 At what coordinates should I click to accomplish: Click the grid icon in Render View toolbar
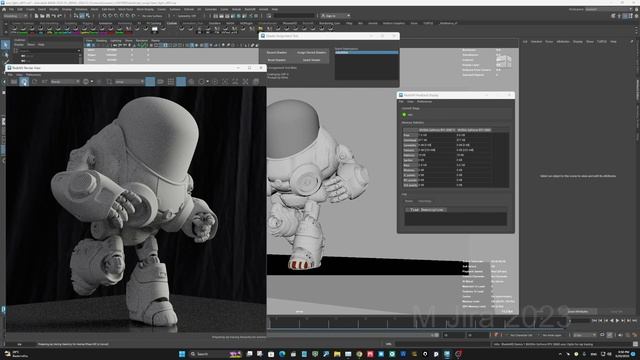click(171, 82)
